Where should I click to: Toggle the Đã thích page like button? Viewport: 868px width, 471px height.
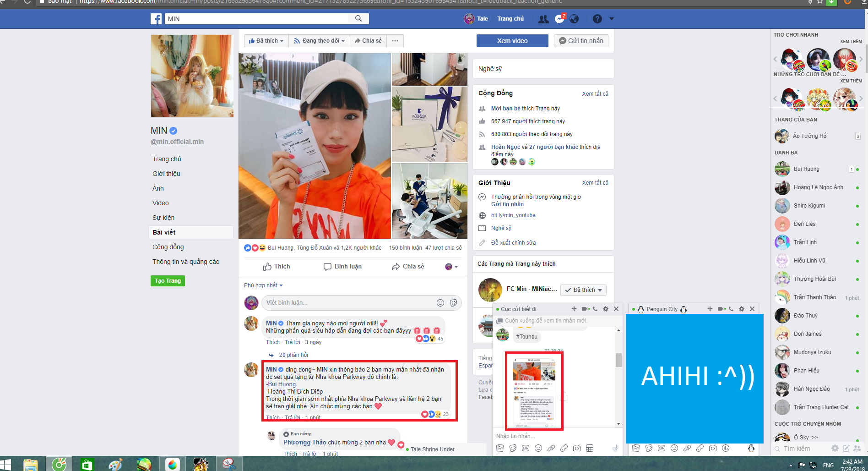coord(266,41)
